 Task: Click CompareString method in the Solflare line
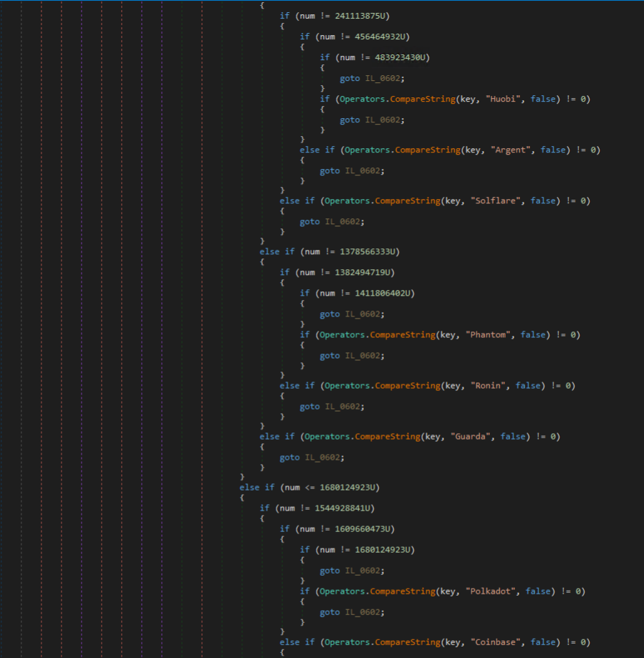tap(408, 200)
